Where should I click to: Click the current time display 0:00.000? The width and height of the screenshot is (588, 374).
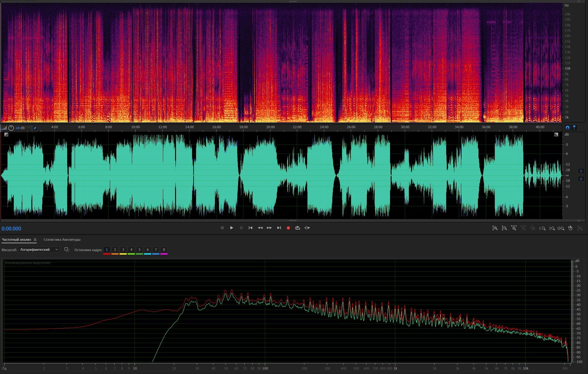[x=12, y=229]
